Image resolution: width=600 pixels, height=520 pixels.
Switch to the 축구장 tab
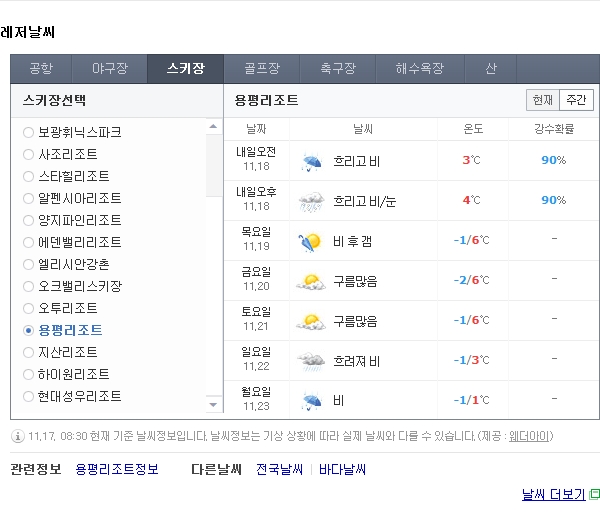tap(338, 69)
